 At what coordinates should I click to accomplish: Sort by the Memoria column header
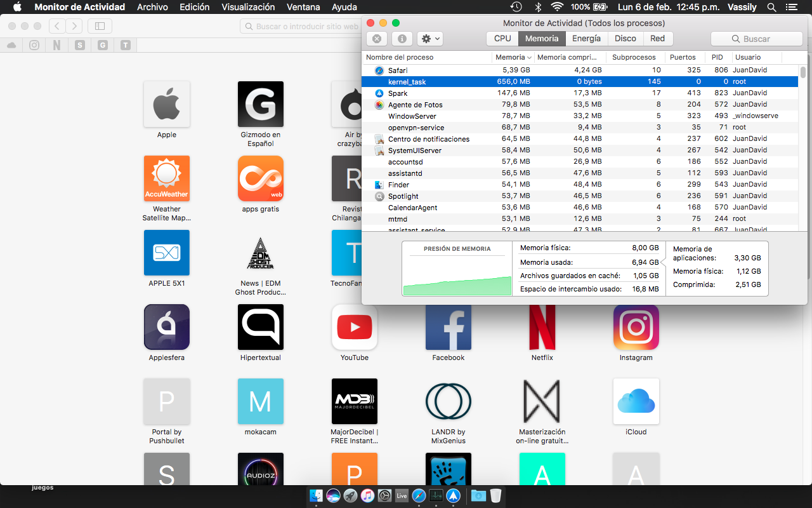click(x=513, y=57)
